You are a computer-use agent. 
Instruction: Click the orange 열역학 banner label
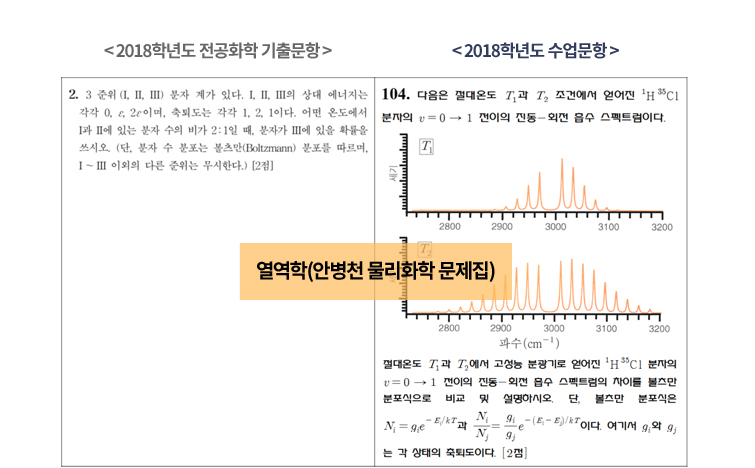375,271
